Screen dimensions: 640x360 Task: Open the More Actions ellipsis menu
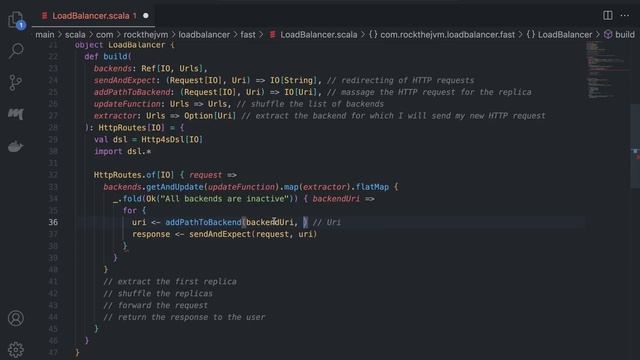[624, 16]
